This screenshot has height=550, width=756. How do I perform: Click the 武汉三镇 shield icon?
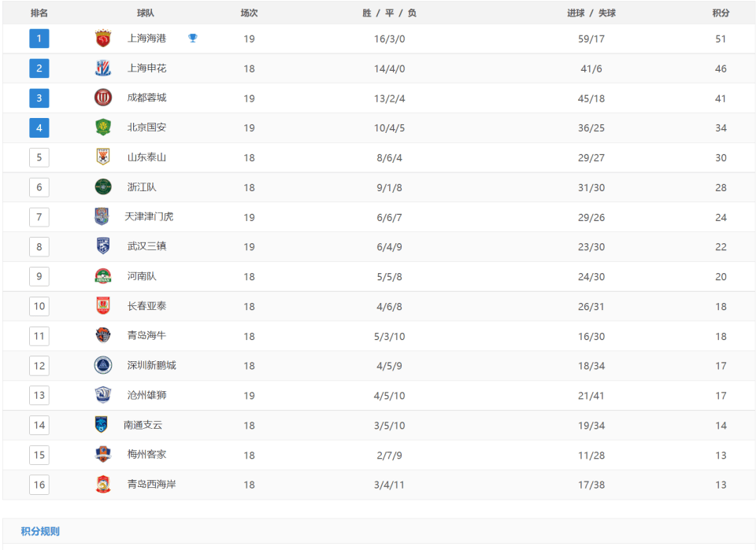(x=102, y=246)
